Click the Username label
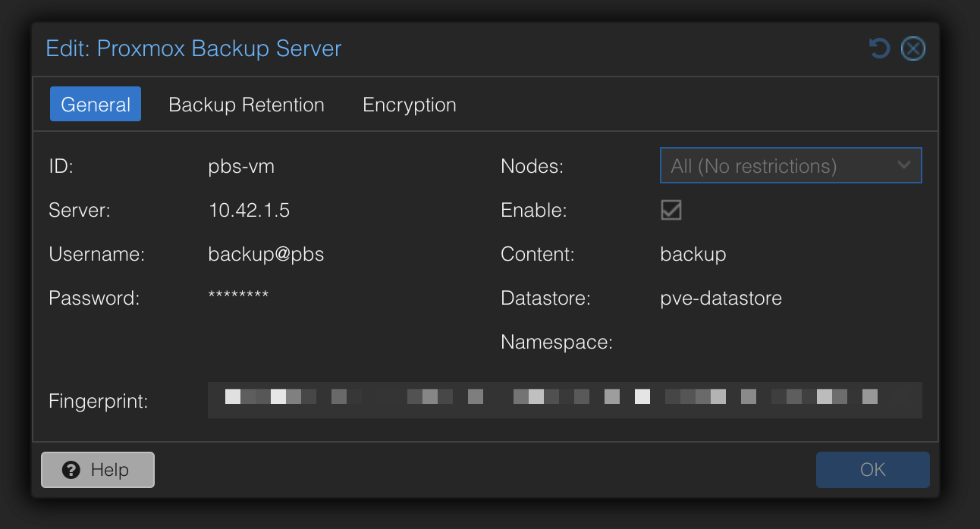 coord(97,255)
